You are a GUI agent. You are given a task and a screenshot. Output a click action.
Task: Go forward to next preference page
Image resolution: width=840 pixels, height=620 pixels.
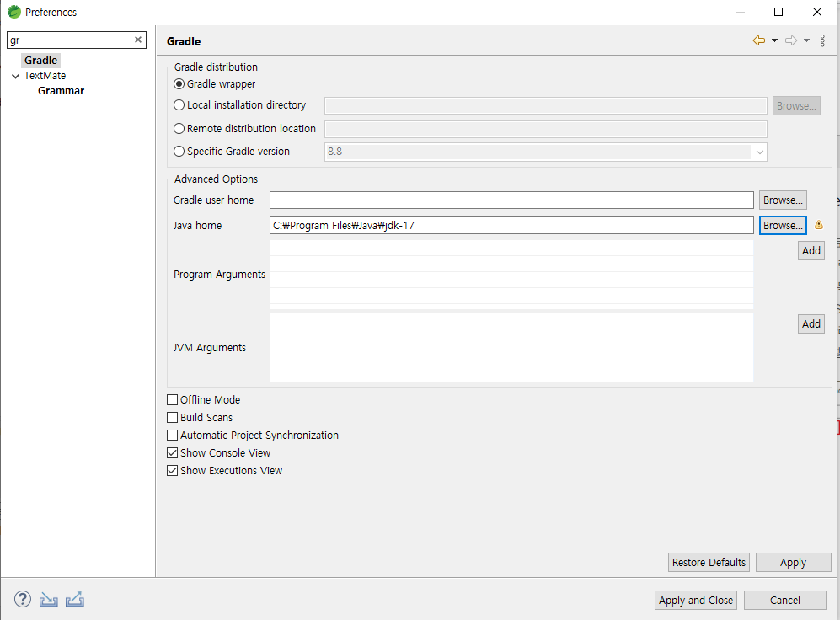pyautogui.click(x=791, y=40)
